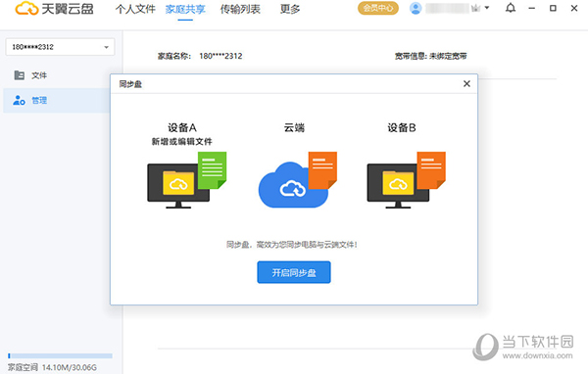Click the 家庭空间 14.10M/30.06G text

[52, 367]
